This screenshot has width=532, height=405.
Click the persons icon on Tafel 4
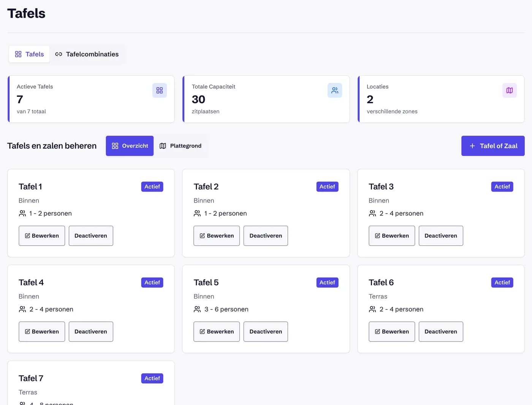point(22,309)
